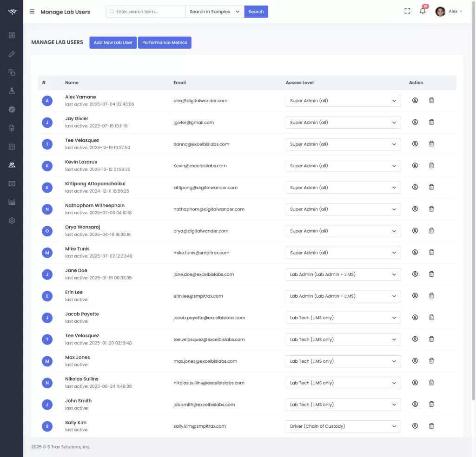This screenshot has height=457, width=476.
Task: Delete Kevin Lazarus with trash icon
Action: click(431, 166)
